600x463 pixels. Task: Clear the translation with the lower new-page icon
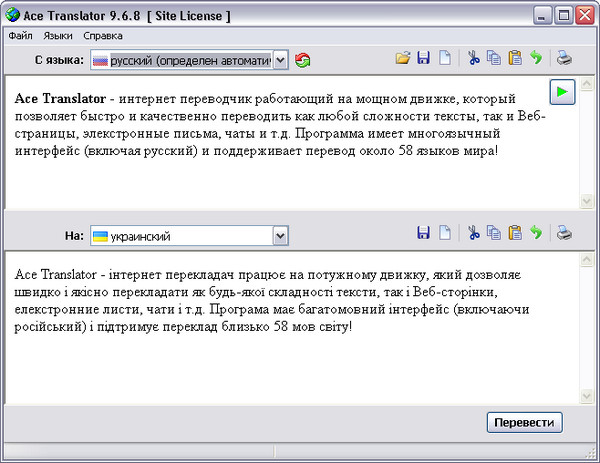444,234
